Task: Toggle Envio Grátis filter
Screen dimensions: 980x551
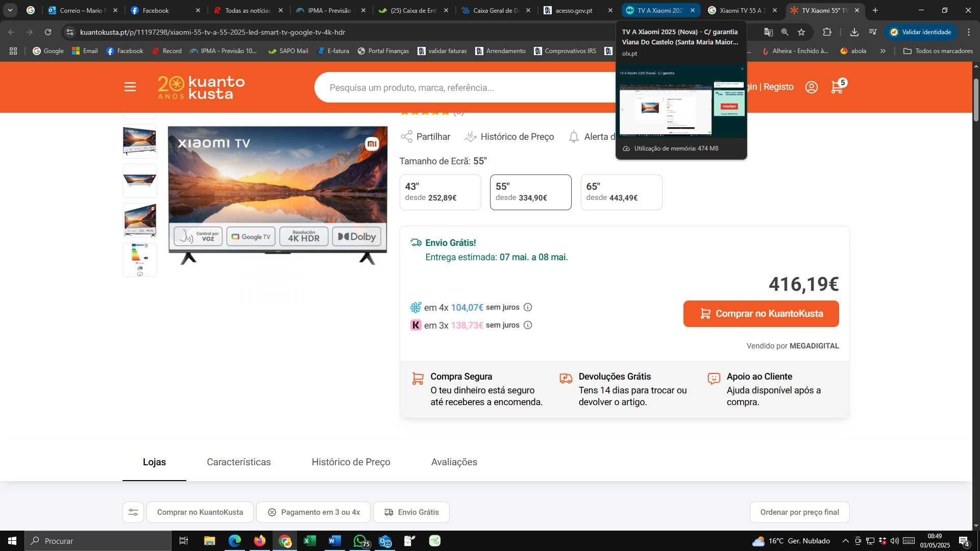Action: (x=411, y=512)
